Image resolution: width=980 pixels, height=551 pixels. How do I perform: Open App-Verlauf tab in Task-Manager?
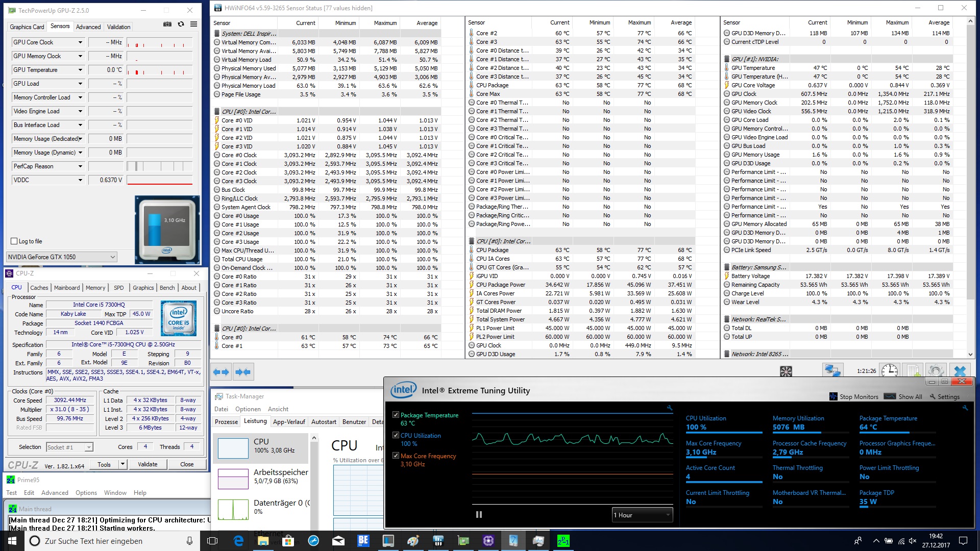(x=289, y=422)
